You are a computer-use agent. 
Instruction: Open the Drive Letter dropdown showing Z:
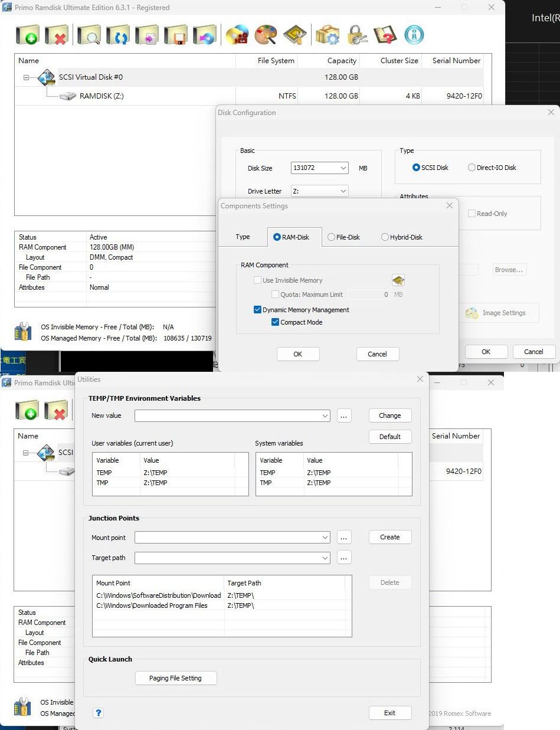click(x=343, y=191)
